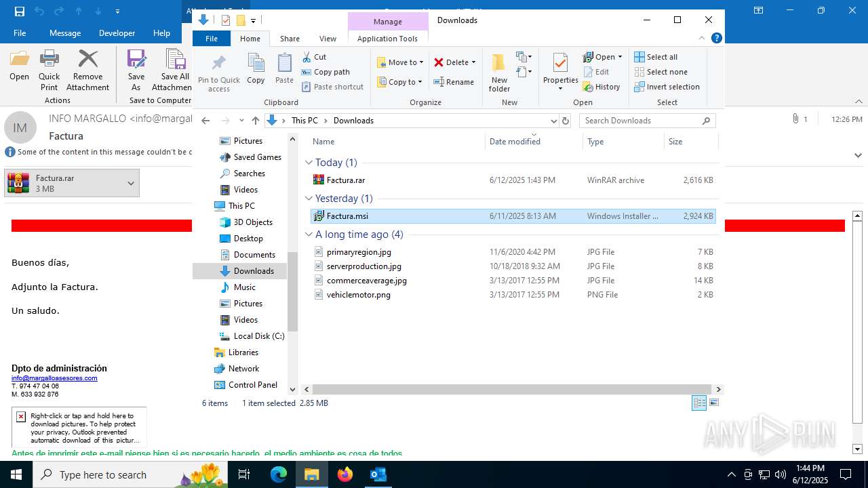Image resolution: width=868 pixels, height=488 pixels.
Task: Open Microsoft Edge from taskbar
Action: [279, 474]
